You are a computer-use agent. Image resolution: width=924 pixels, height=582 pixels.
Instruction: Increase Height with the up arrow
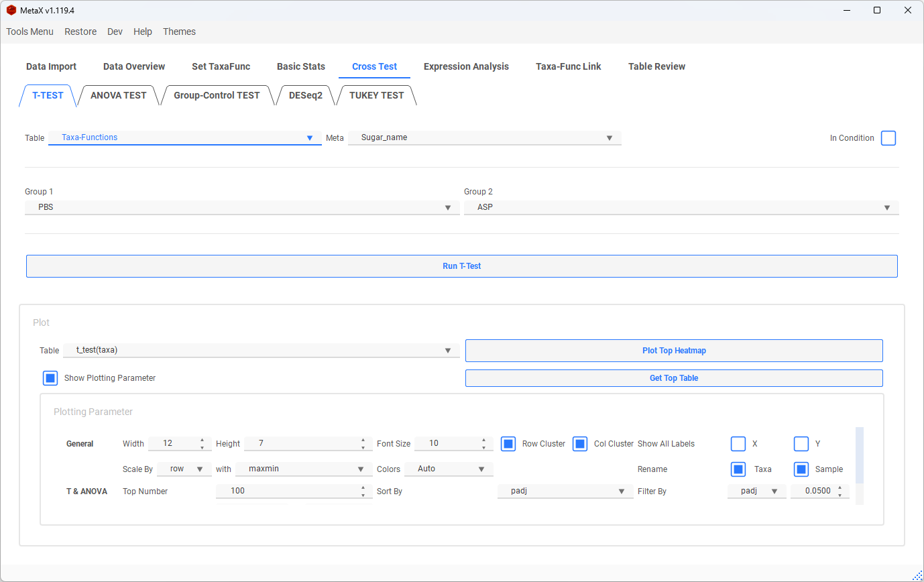click(363, 440)
